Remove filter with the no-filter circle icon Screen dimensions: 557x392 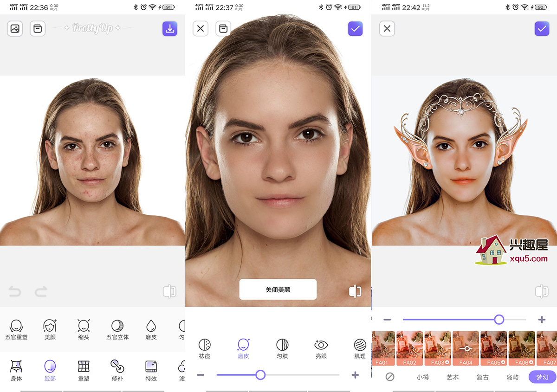click(390, 377)
